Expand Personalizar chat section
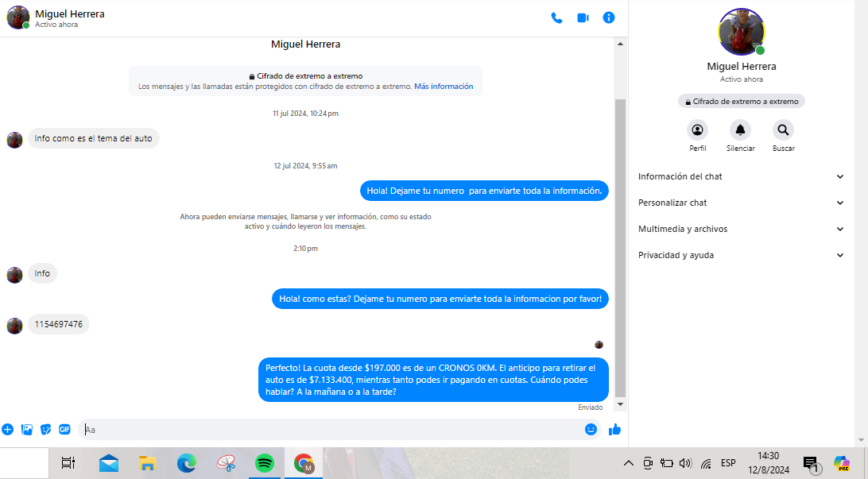Image resolution: width=868 pixels, height=479 pixels. 741,203
